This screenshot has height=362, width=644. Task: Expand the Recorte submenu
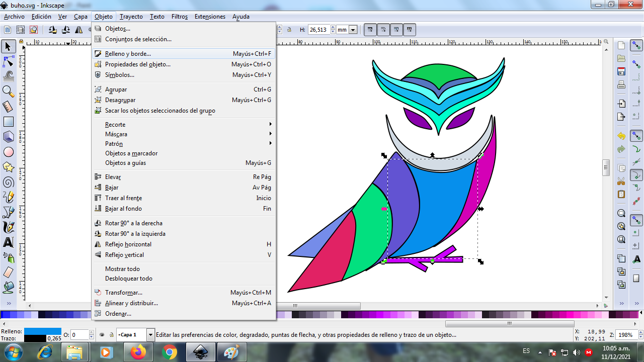point(183,125)
